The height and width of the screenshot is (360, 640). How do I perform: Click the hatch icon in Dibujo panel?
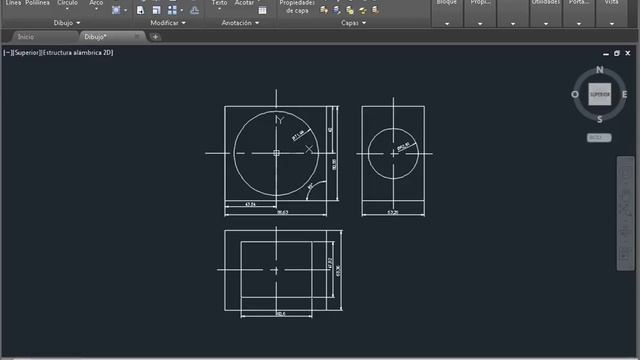coord(116,10)
